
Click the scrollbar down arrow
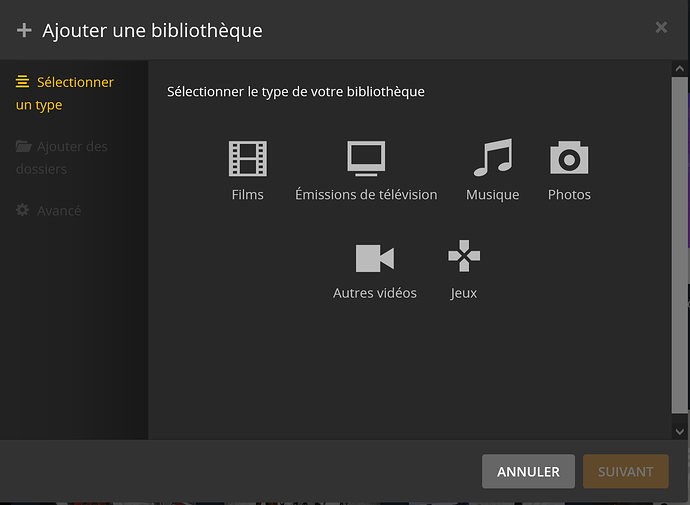[679, 432]
